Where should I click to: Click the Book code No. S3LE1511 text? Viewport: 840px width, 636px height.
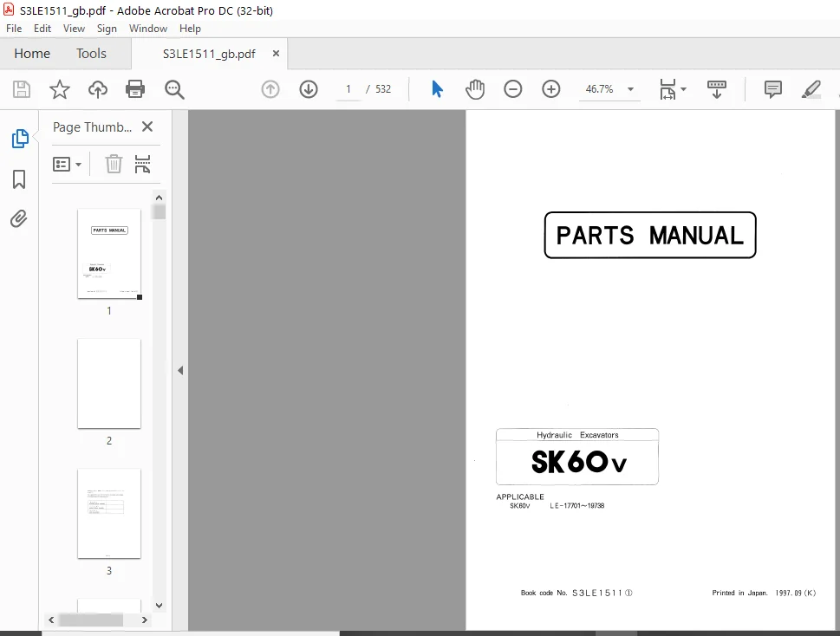(x=576, y=593)
